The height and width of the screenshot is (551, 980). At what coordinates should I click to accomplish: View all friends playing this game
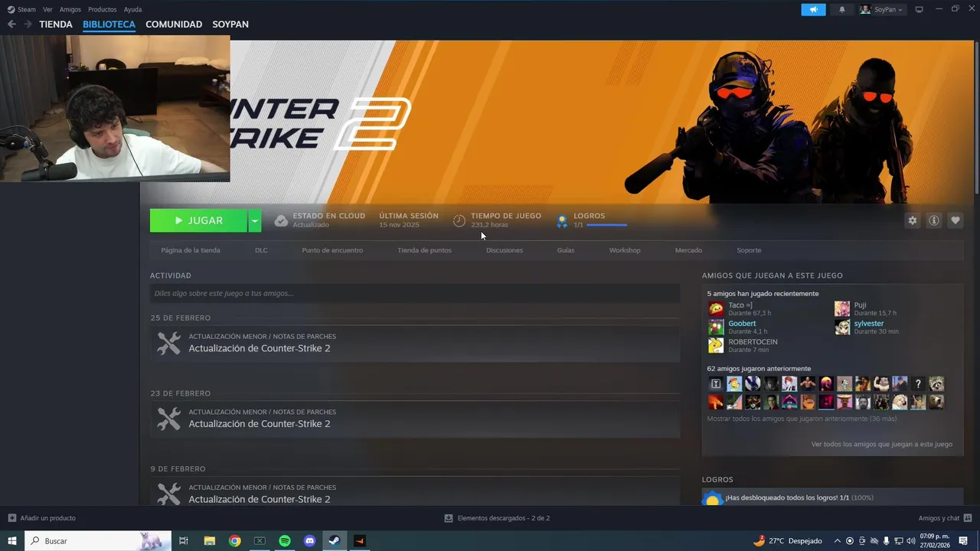point(882,444)
